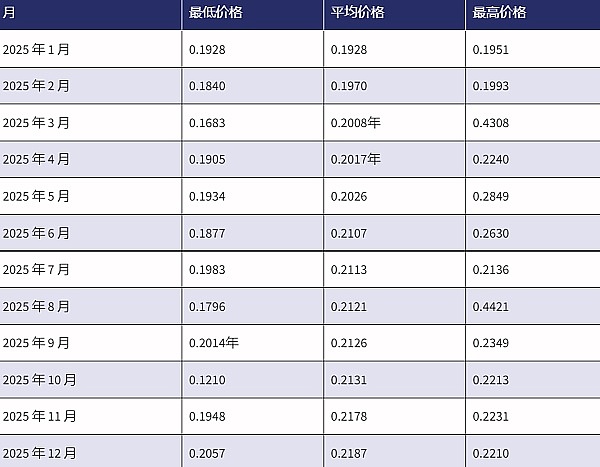Select the 2025 年 6 月 row label
Screen dimensions: 600x467
[x=36, y=233]
